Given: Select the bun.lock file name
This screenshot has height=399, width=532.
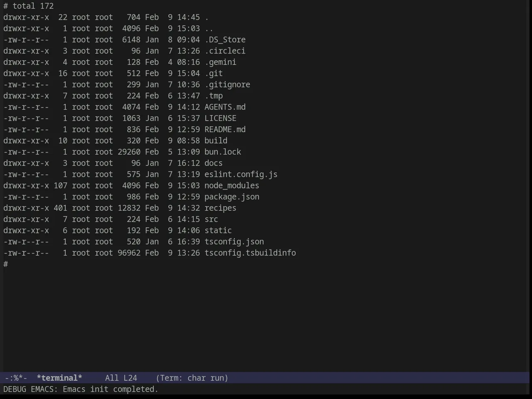Looking at the screenshot, I should coord(223,152).
